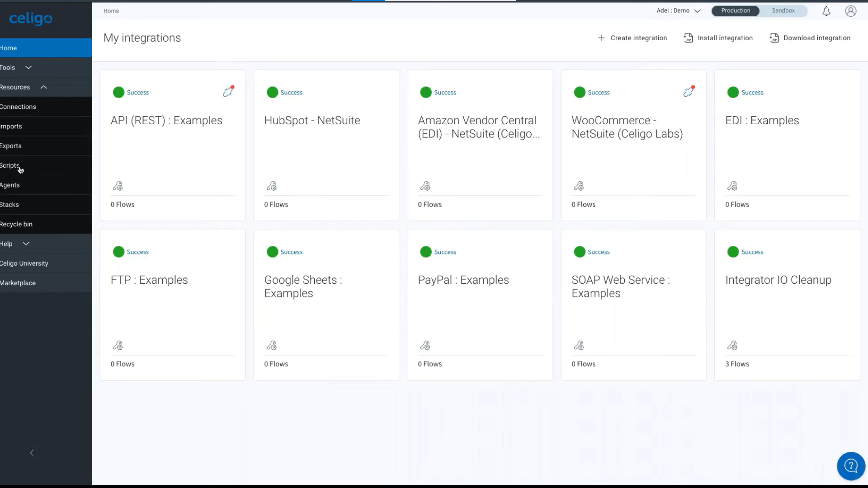
Task: Open the Adel : Demo account dropdown
Action: (x=679, y=10)
